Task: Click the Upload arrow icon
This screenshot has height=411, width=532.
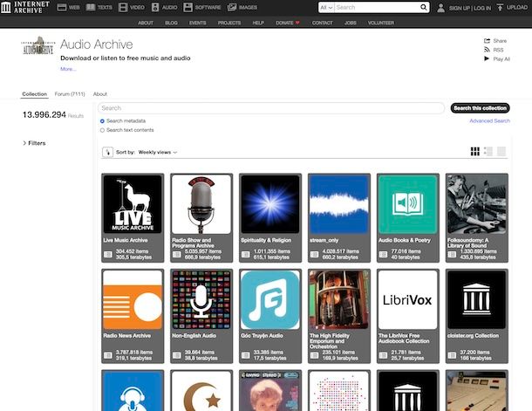Action: coord(500,8)
